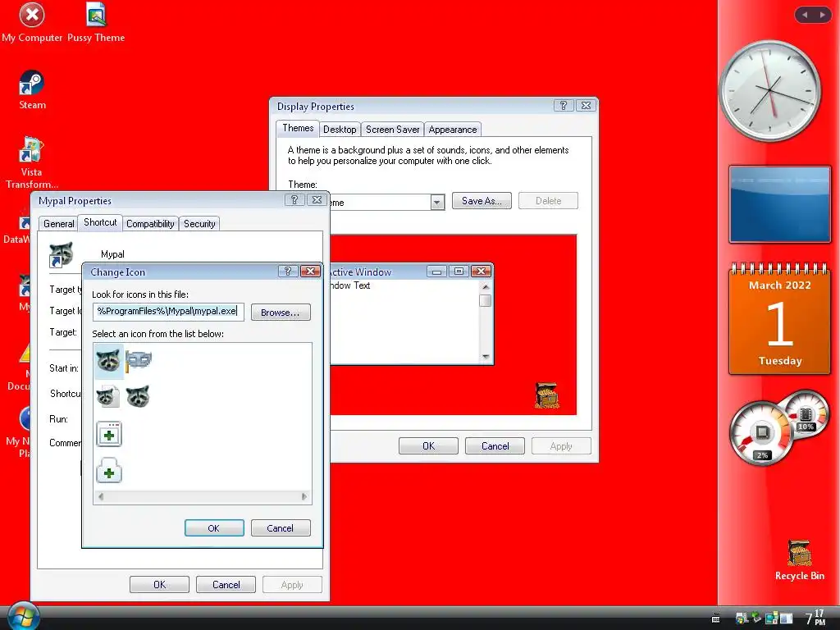Open the Compatibility tab
Viewport: 840px width, 630px height.
coord(150,223)
